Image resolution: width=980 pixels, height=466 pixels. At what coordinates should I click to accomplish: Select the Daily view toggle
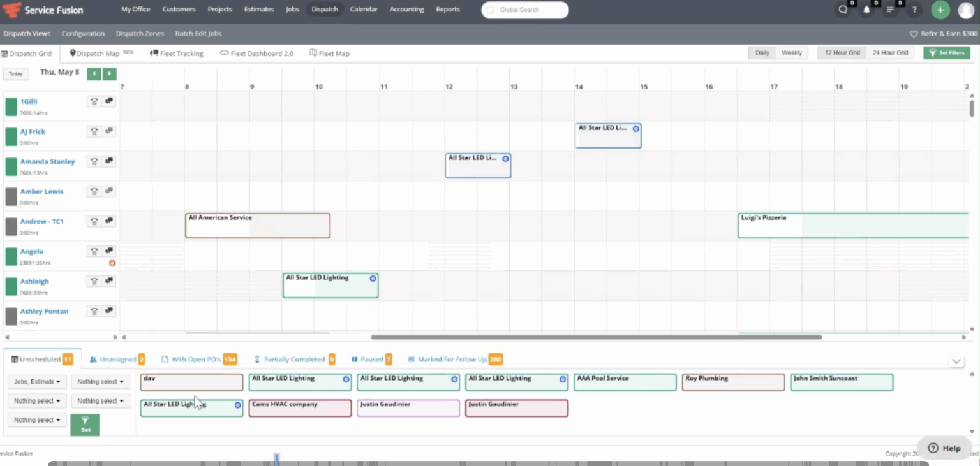tap(762, 53)
